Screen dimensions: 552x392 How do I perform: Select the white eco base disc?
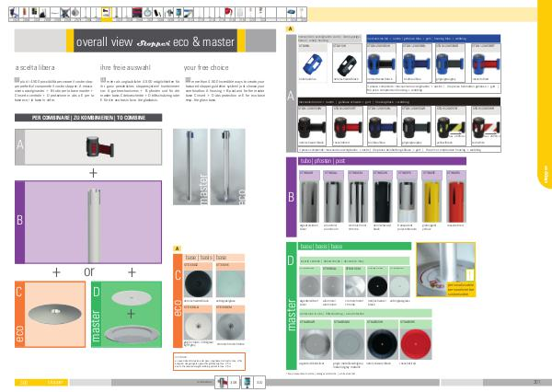point(198,326)
